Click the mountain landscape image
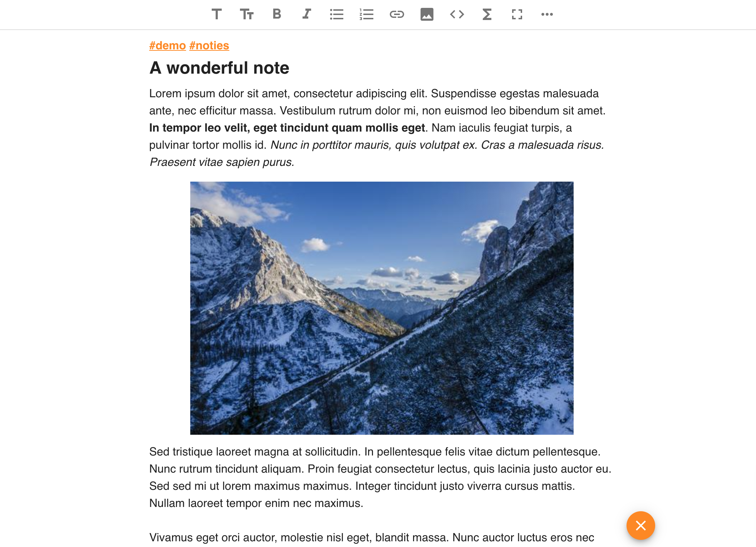The image size is (756, 547). [382, 308]
